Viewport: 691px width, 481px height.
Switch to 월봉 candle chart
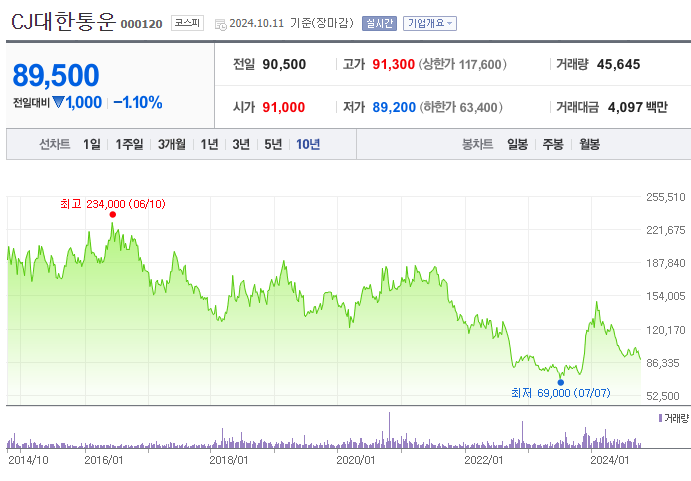pos(589,144)
